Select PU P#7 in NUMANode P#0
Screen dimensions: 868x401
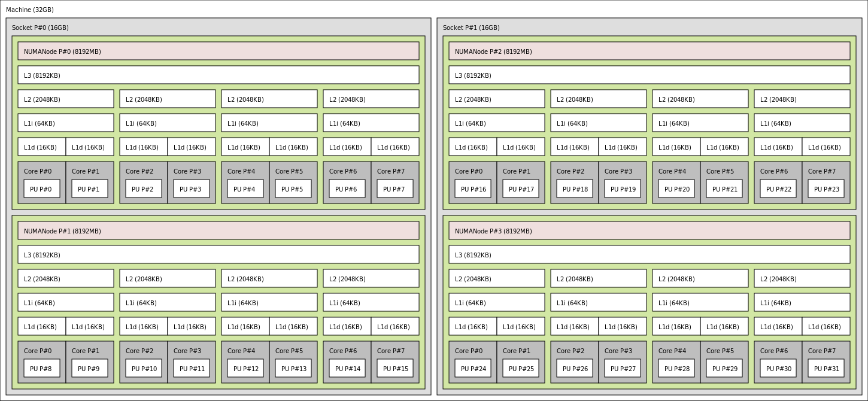coord(394,189)
